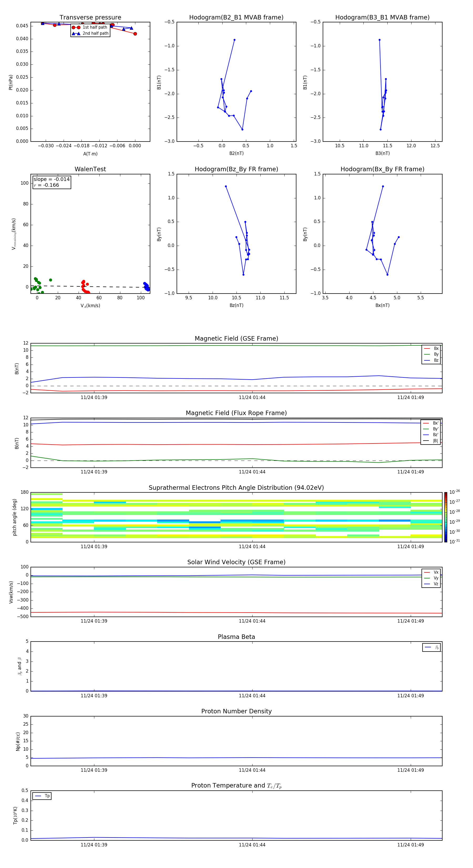473x868 pixels.
Task: Click the Vx legend entry in velocity plot
Action: coord(431,573)
